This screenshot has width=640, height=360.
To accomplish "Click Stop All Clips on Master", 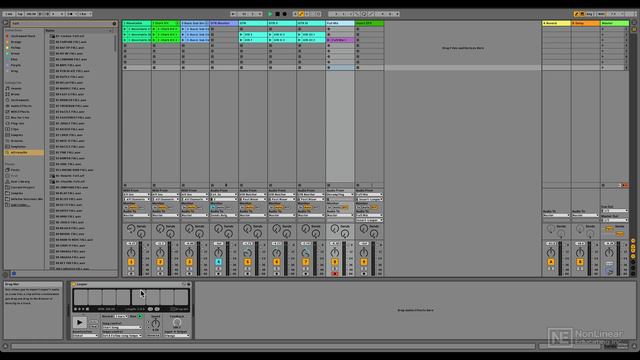I will point(603,185).
